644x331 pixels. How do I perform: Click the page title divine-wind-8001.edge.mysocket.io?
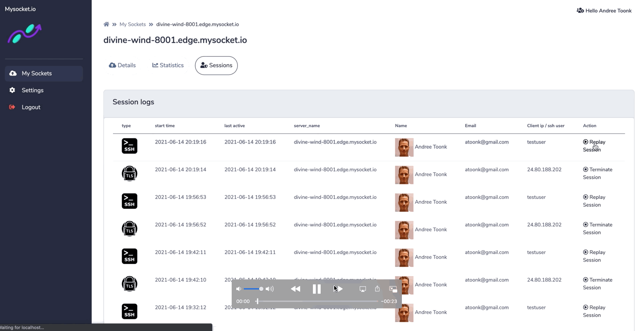coord(175,40)
